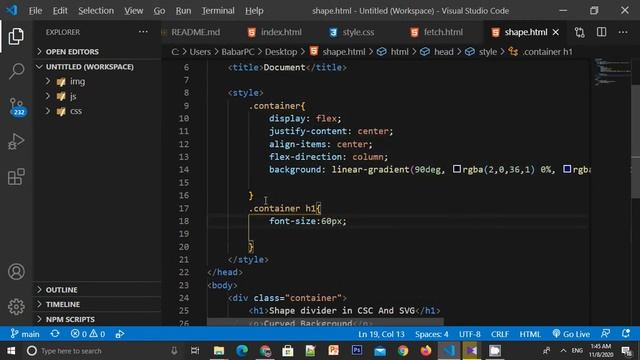Viewport: 640px width, 360px height.
Task: Click the code minimap preview
Action: [612, 72]
